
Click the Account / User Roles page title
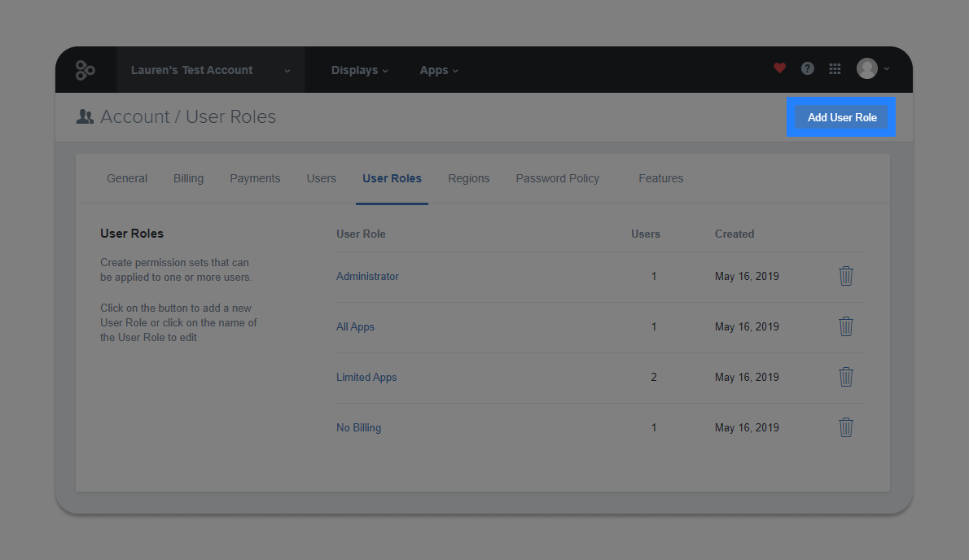(188, 116)
